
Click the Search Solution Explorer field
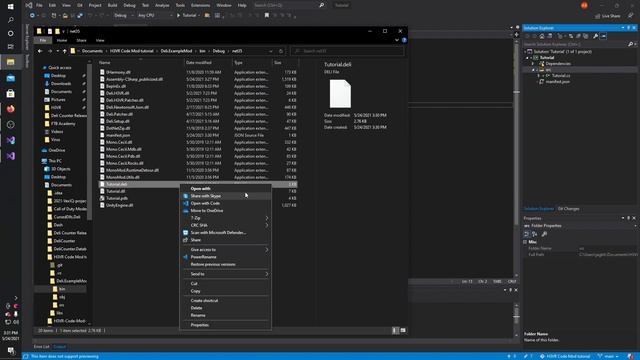tap(576, 44)
